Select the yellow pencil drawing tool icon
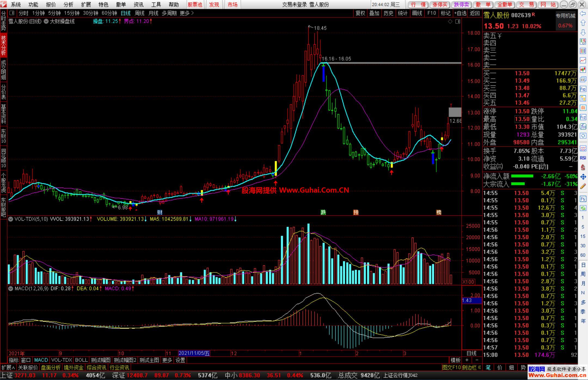This screenshot has height=380, width=588. (x=583, y=186)
